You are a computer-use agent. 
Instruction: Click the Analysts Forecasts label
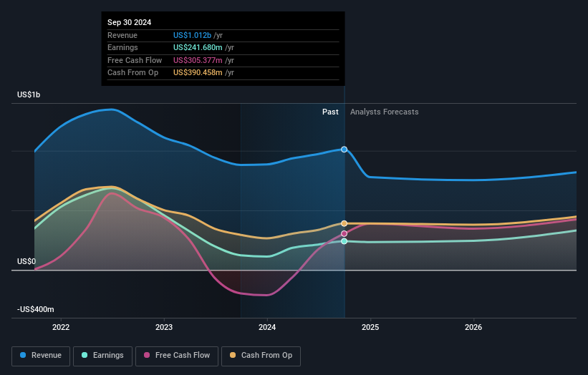coord(385,112)
